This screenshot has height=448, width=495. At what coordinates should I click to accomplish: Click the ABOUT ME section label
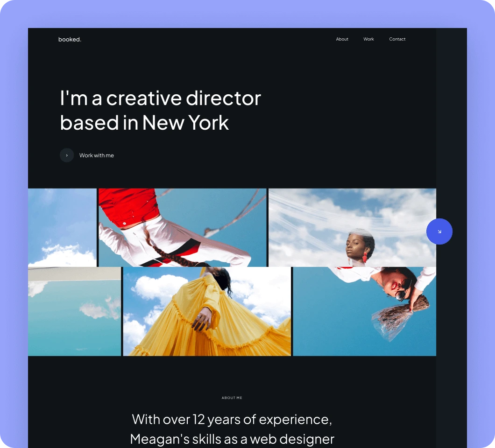(232, 398)
